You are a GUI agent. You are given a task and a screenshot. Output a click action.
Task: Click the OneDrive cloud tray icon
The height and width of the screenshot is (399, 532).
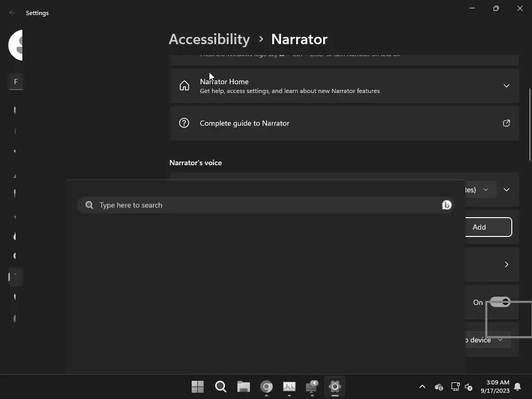coord(438,387)
